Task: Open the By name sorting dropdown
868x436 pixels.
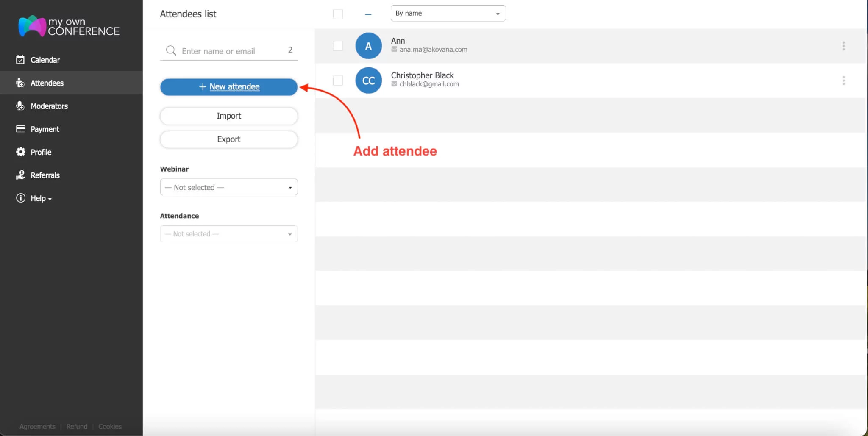Action: 448,13
